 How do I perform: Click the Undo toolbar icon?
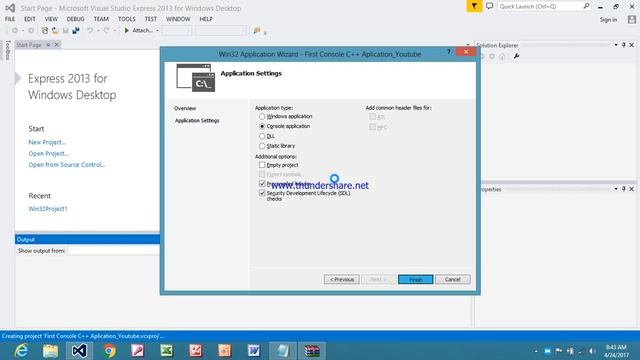(x=90, y=31)
